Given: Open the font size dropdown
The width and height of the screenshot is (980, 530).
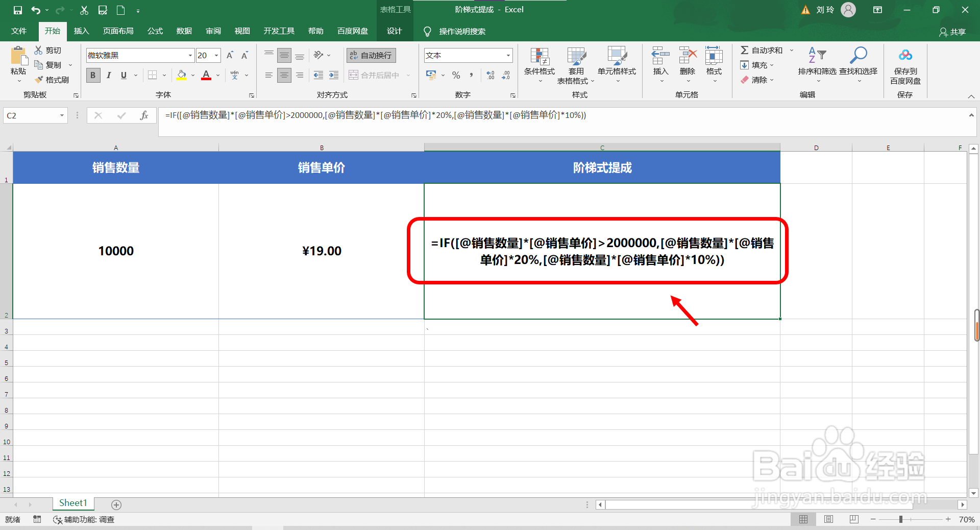Looking at the screenshot, I should point(216,55).
